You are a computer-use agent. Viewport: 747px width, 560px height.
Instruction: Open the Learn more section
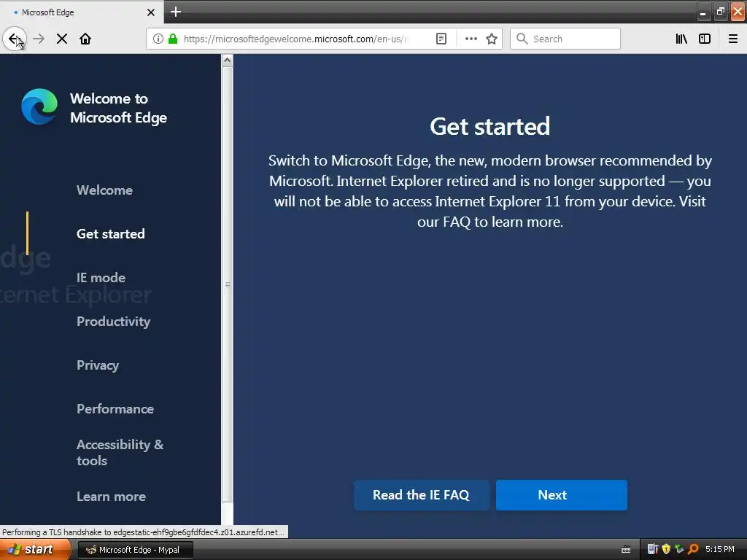pyautogui.click(x=111, y=496)
